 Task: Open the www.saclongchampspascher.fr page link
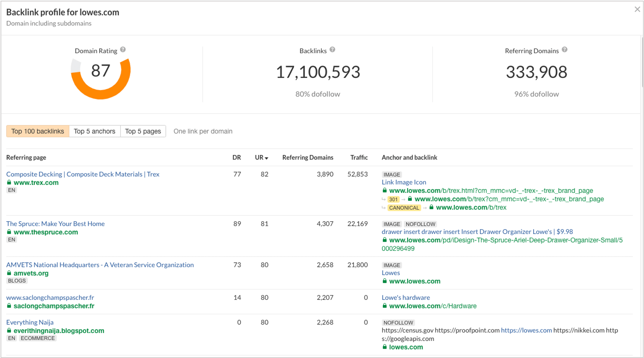click(50, 298)
